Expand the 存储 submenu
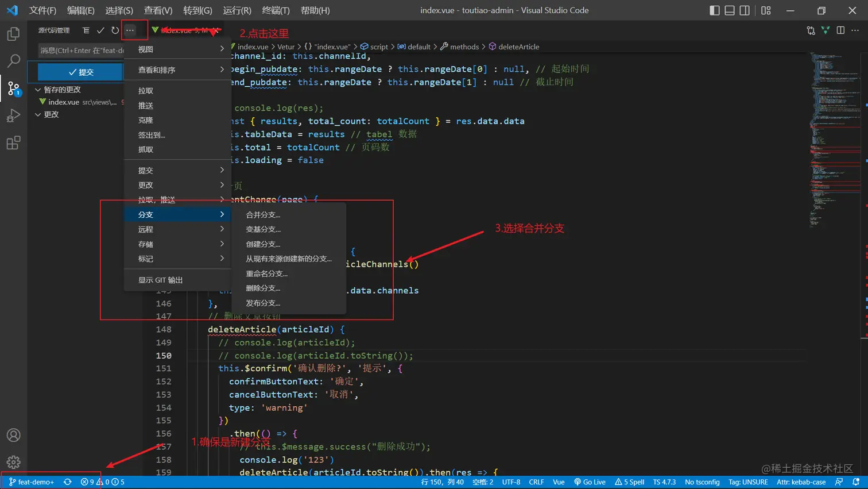The image size is (868, 489). (x=177, y=244)
